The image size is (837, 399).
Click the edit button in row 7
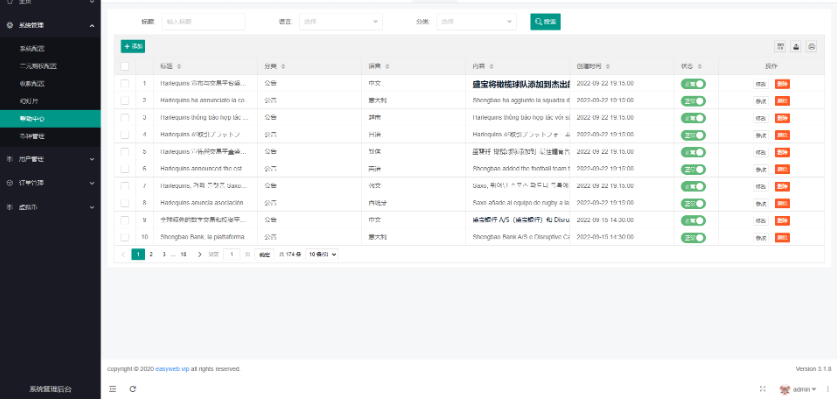761,186
